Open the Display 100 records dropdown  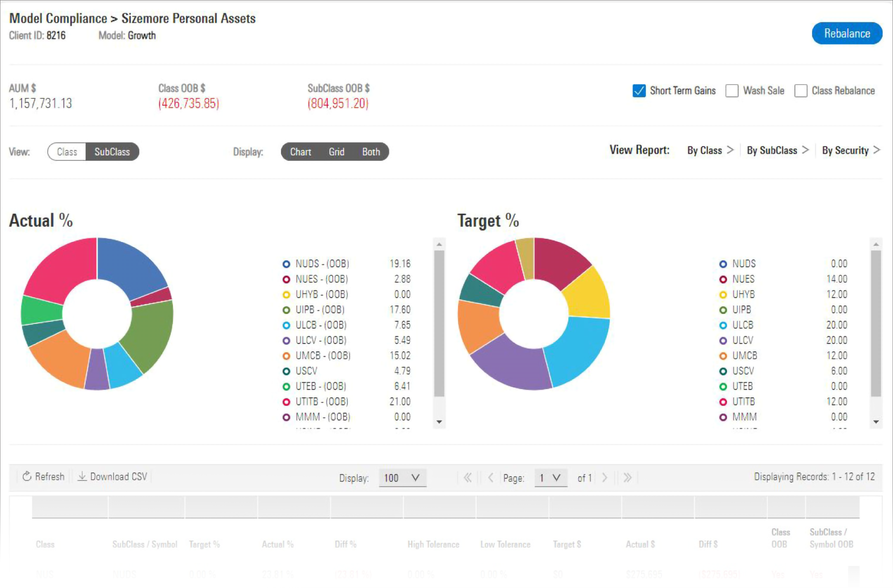[402, 478]
